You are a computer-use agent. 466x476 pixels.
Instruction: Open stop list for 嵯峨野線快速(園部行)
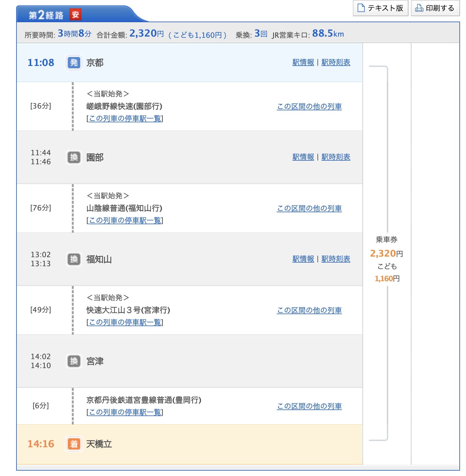tap(125, 119)
